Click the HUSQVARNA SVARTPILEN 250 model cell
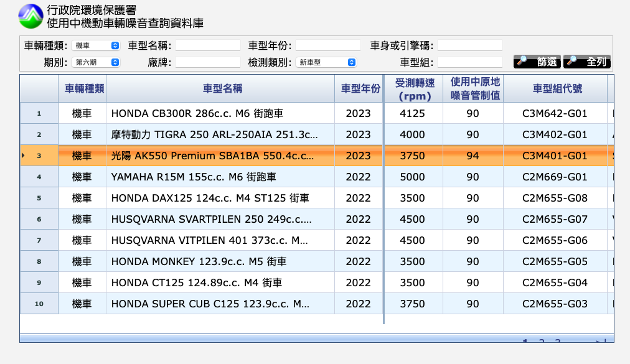630x364 pixels. 220,219
